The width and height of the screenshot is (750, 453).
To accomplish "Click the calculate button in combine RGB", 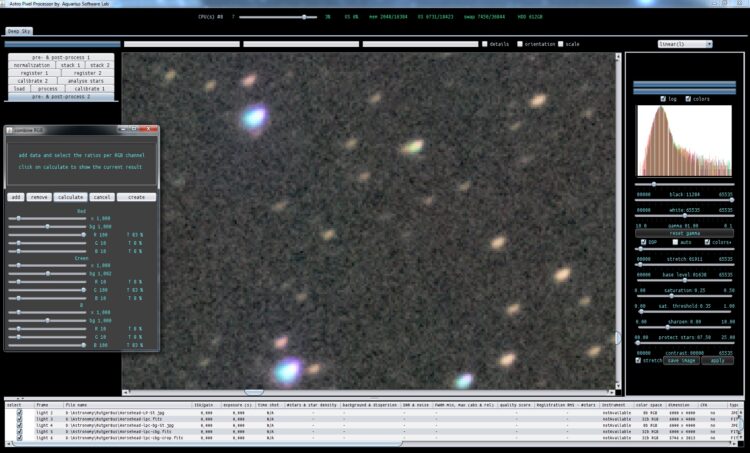I will point(70,197).
